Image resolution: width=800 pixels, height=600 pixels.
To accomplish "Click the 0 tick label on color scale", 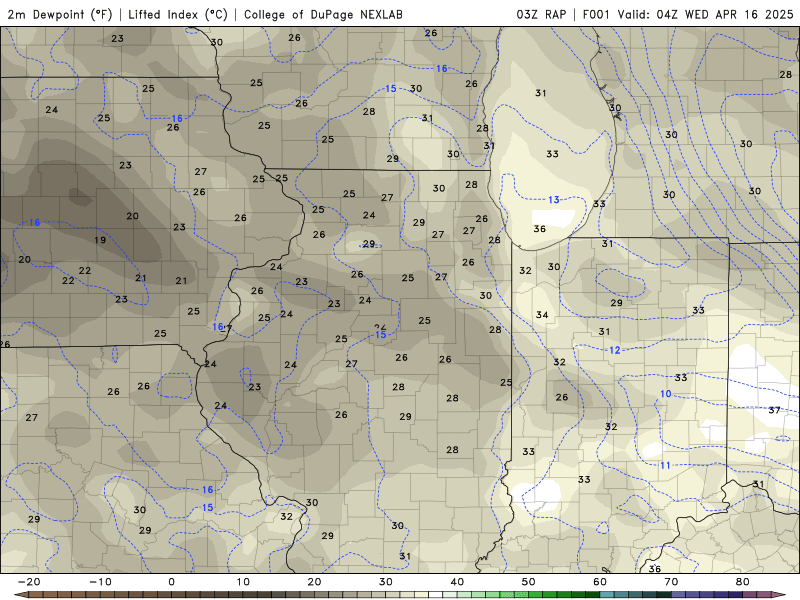I will click(171, 582).
